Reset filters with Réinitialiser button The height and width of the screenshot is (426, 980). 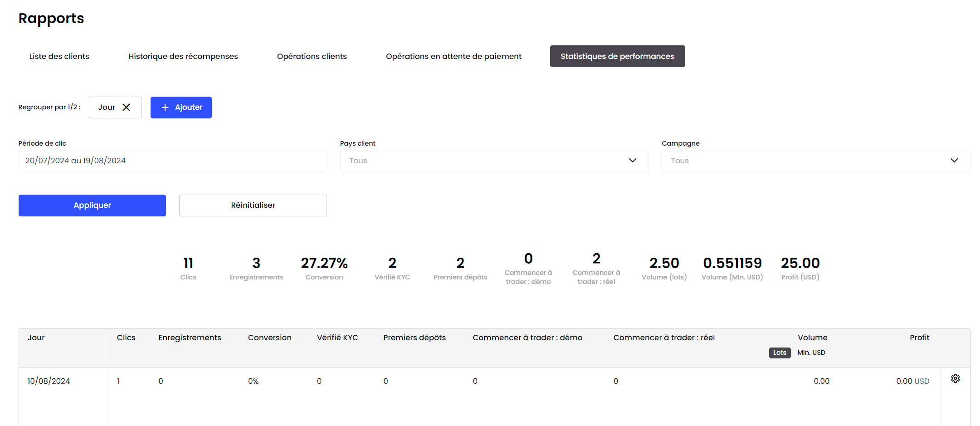253,206
